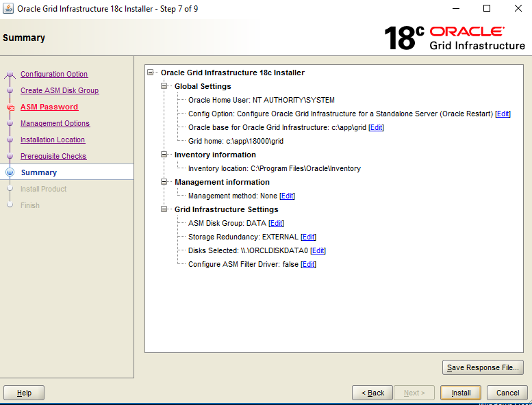Select the Inventory location row
This screenshot has width=532, height=405.
click(x=275, y=168)
